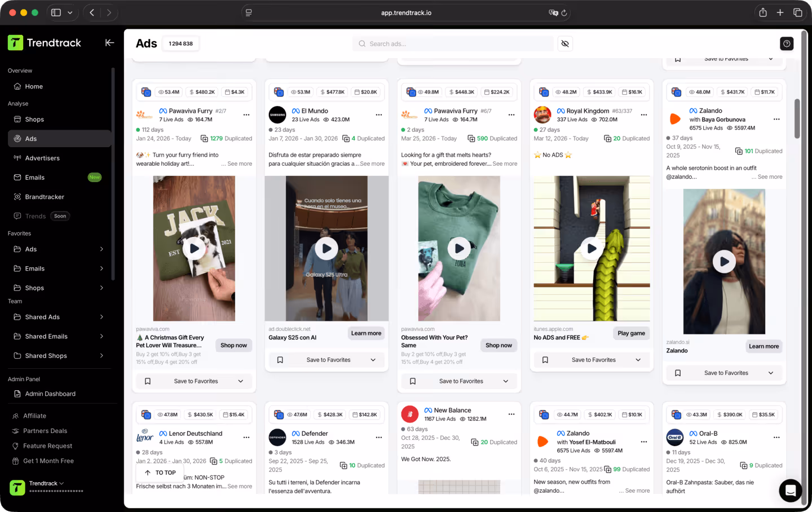The width and height of the screenshot is (812, 512).
Task: Open Analyse Shops in the sidebar
Action: (59, 120)
